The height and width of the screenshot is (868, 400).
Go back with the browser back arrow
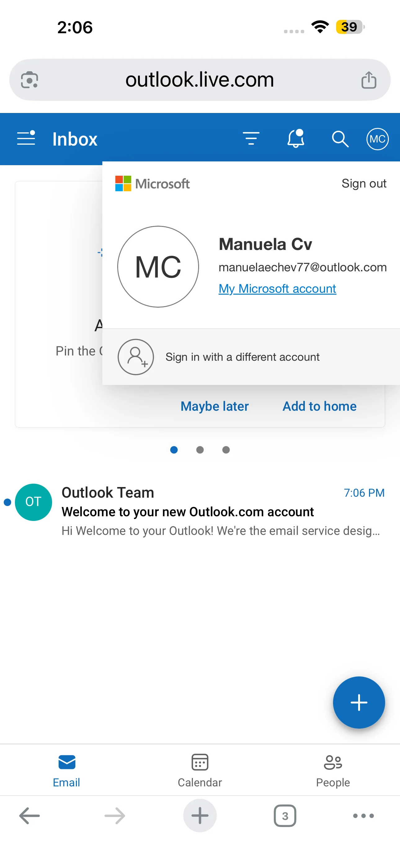pyautogui.click(x=30, y=816)
